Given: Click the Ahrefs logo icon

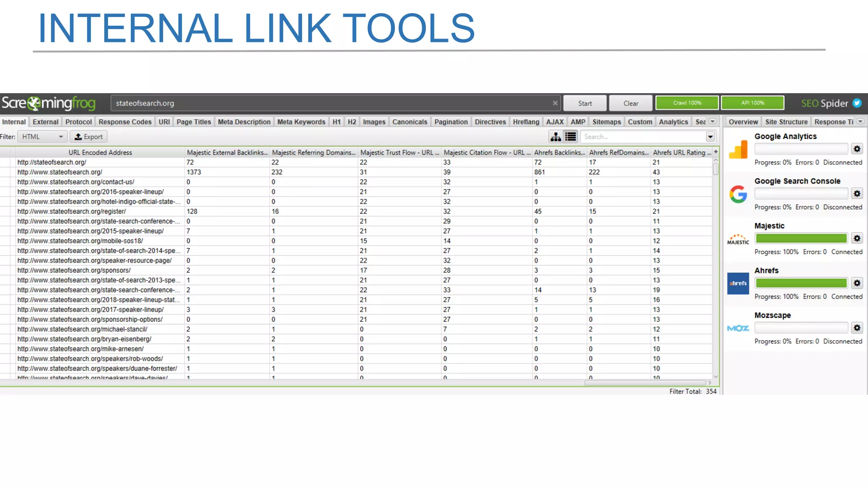Looking at the screenshot, I should [738, 283].
